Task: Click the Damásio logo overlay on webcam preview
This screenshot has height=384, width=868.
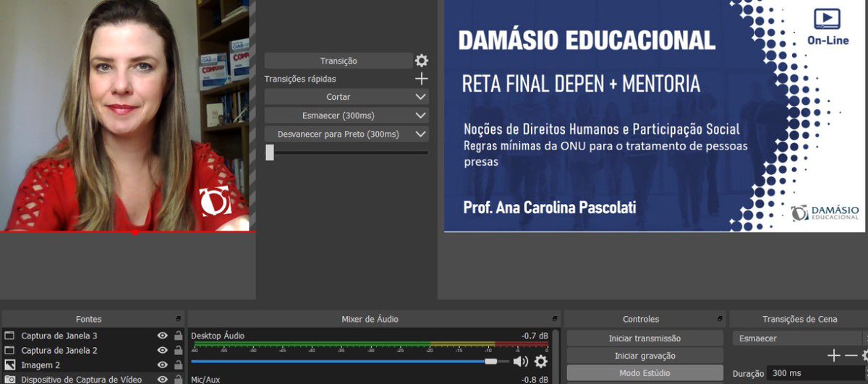Action: (x=216, y=202)
